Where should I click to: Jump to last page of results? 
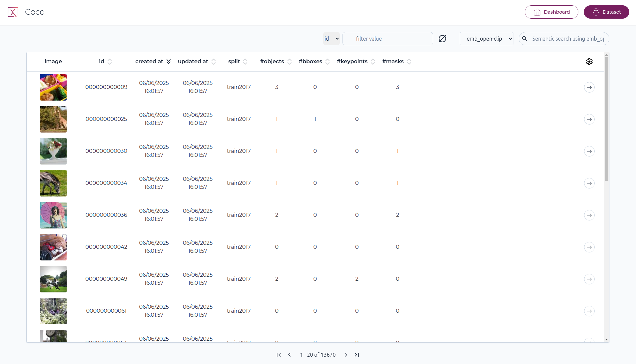click(357, 355)
